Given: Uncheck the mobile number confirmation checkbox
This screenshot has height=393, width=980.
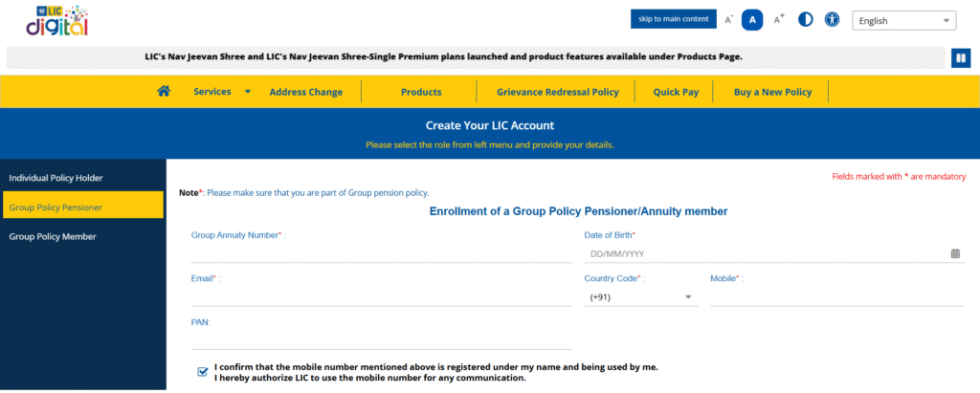Looking at the screenshot, I should pos(202,372).
